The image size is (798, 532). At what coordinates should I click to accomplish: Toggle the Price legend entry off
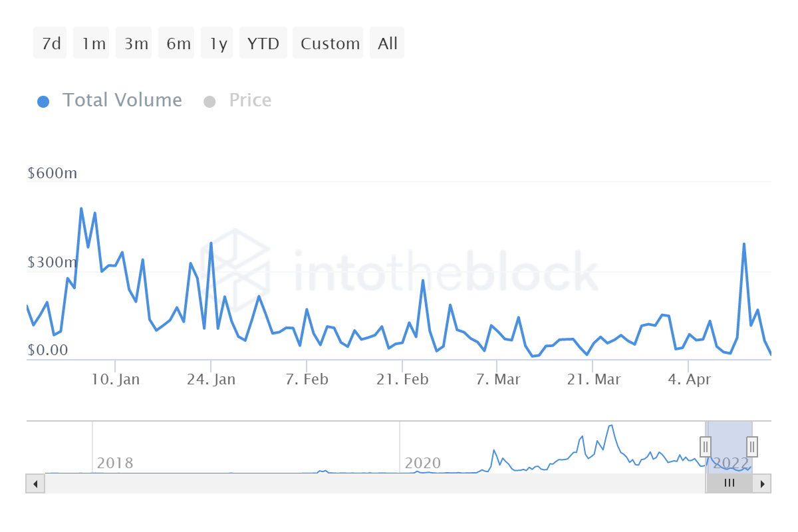(x=250, y=100)
